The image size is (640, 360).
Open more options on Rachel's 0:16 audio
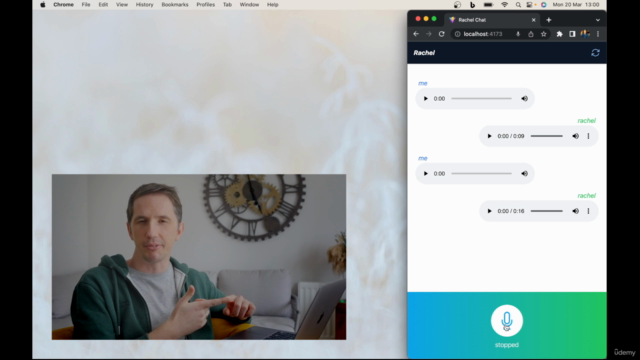coord(588,211)
